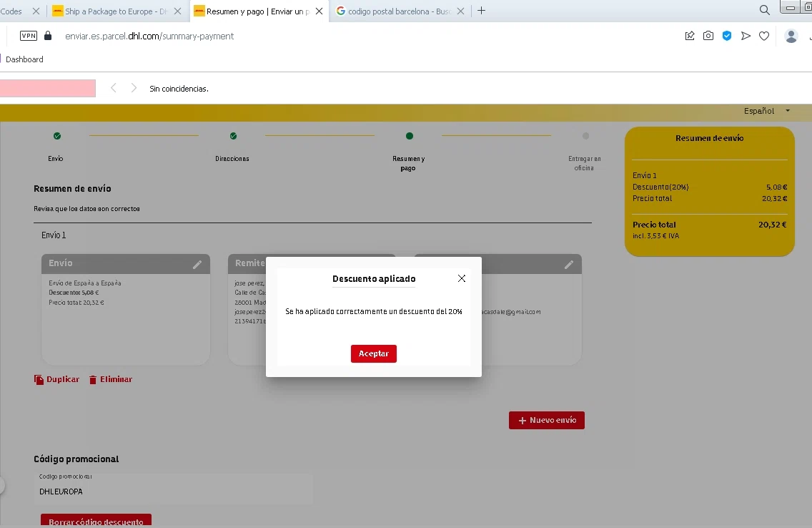Open the Español language dropdown
This screenshot has width=812, height=528.
766,111
